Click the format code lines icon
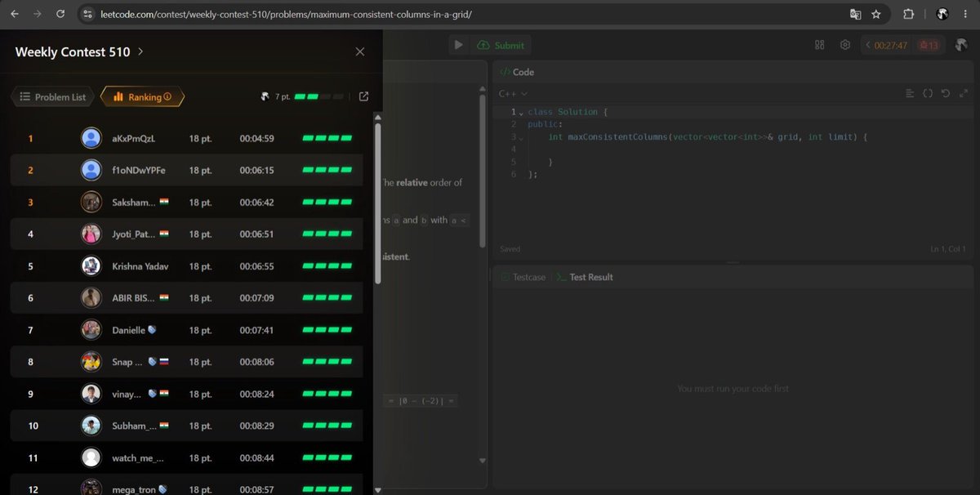The height and width of the screenshot is (495, 980). pos(910,93)
